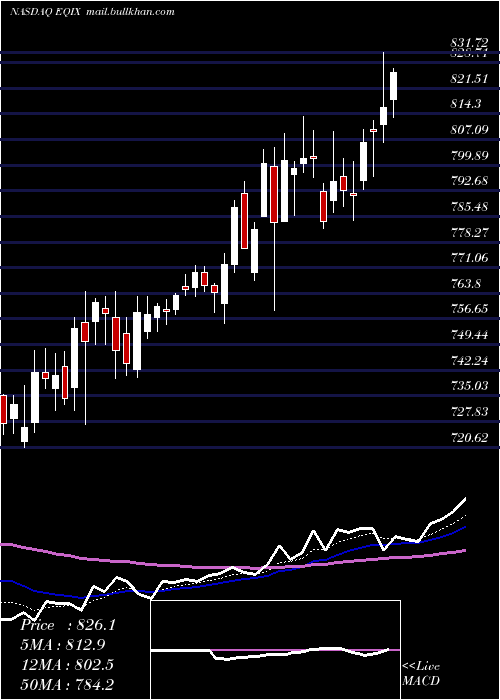Click the 792.68 price axis label
Image resolution: width=500 pixels, height=700 pixels.
coord(469,181)
